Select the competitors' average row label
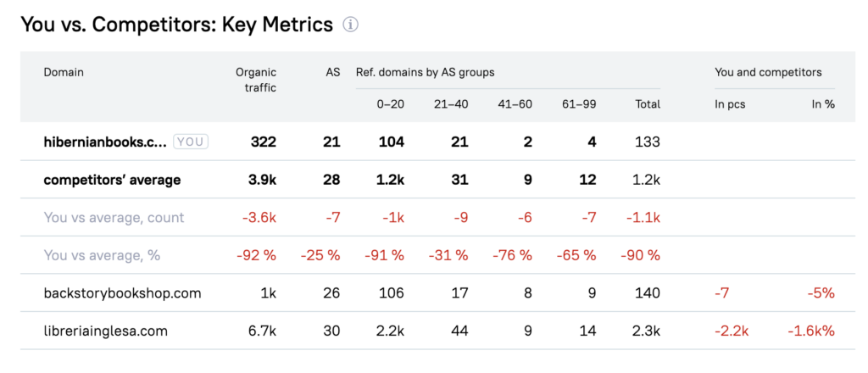This screenshot has height=373, width=868. (112, 180)
